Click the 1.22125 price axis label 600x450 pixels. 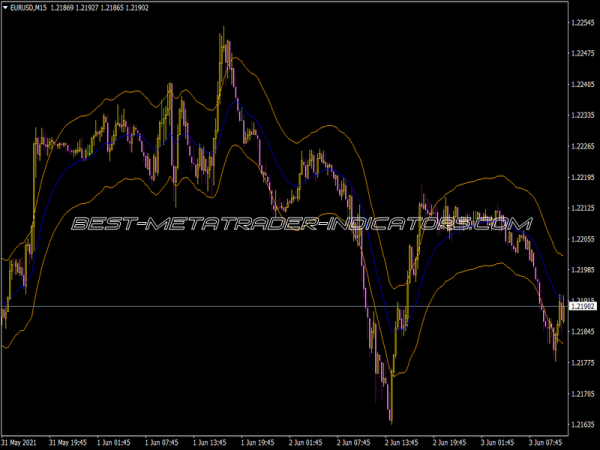click(x=581, y=208)
